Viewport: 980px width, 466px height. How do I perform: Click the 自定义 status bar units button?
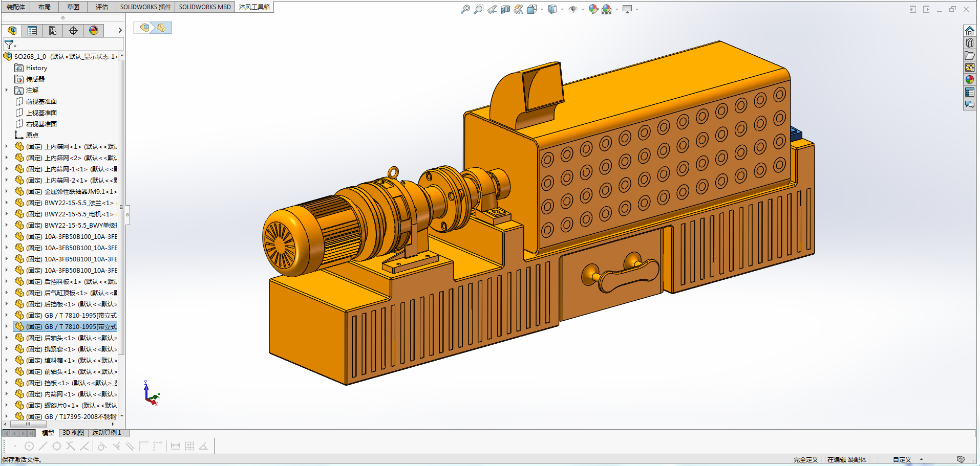click(x=902, y=459)
